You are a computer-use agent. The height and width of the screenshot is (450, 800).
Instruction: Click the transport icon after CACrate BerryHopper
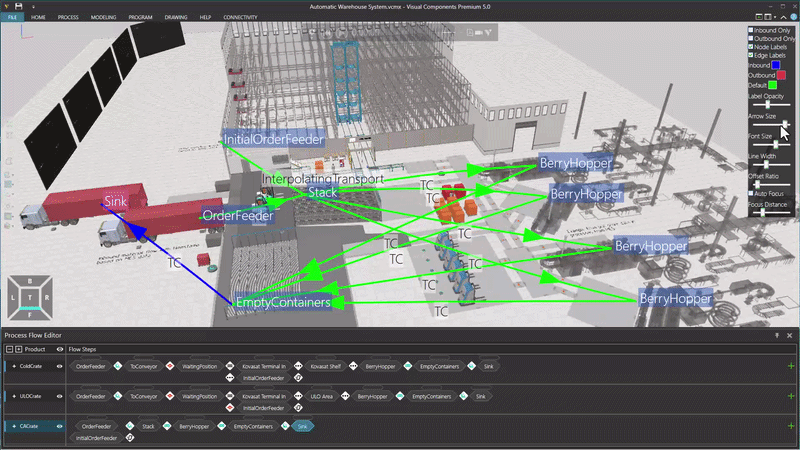pos(221,426)
